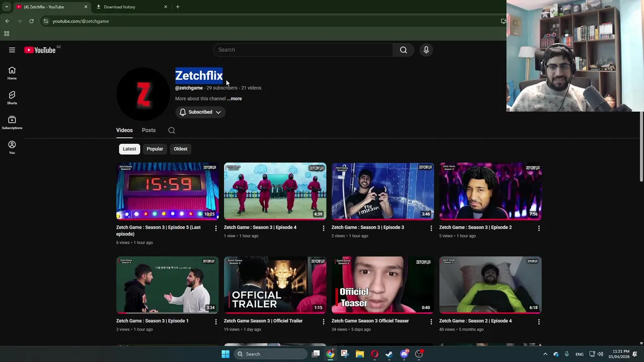Click the Windows taskbar Search box
This screenshot has height=362, width=644.
click(271, 354)
